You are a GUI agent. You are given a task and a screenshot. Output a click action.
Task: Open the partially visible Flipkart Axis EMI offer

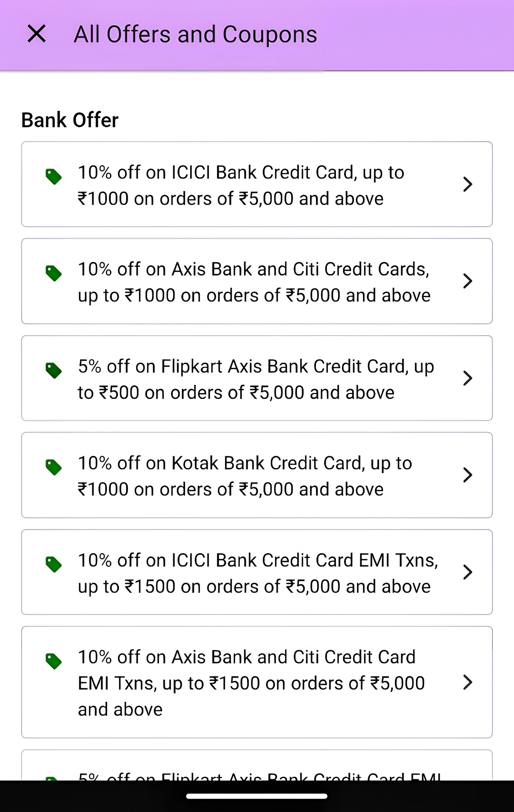(257, 765)
